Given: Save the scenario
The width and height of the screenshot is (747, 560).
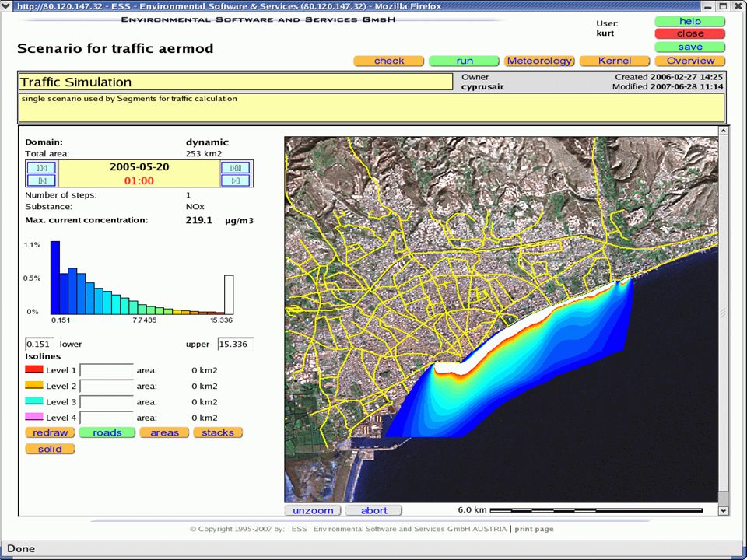Looking at the screenshot, I should [x=690, y=47].
